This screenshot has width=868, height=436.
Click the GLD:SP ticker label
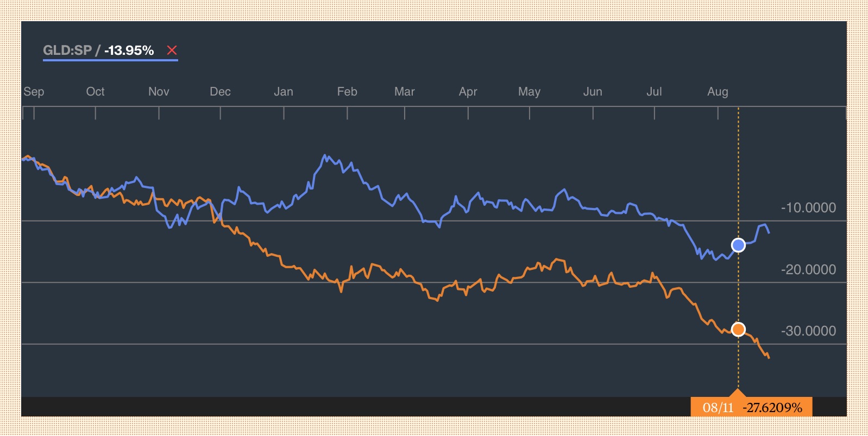[x=67, y=50]
